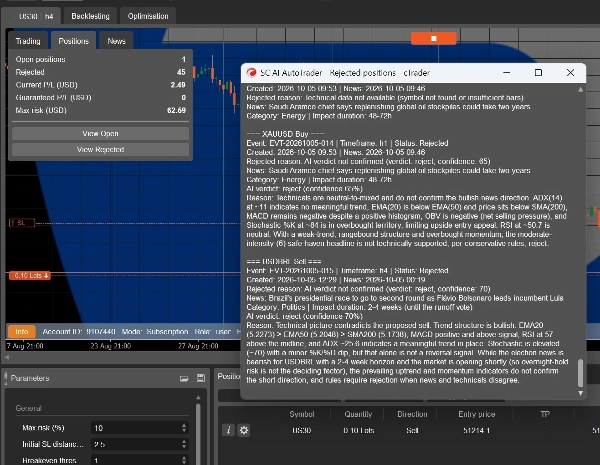Select the Positions tab
Screen dimensions: 600x465
[x=73, y=41]
